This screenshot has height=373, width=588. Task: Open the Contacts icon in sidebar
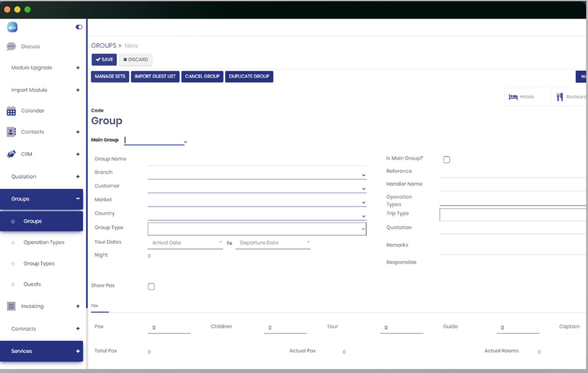pos(11,132)
